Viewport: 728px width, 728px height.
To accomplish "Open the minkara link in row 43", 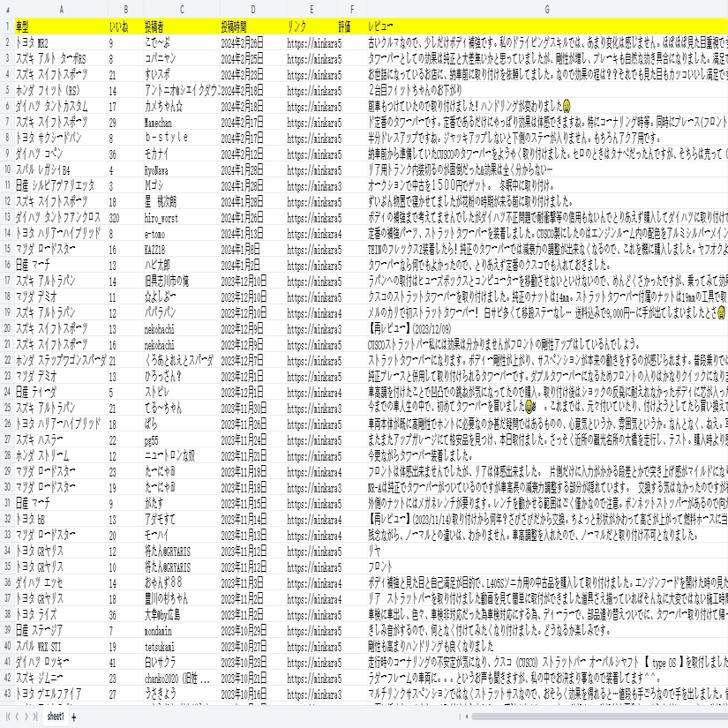I will [x=311, y=694].
